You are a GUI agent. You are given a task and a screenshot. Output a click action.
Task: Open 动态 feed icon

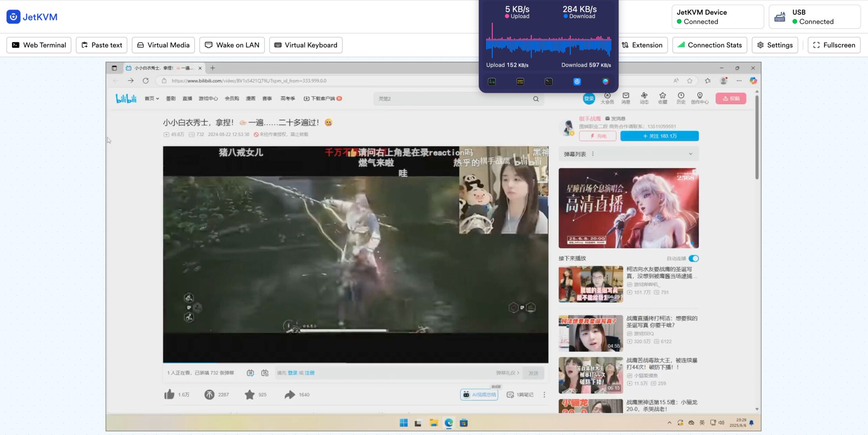coord(644,99)
